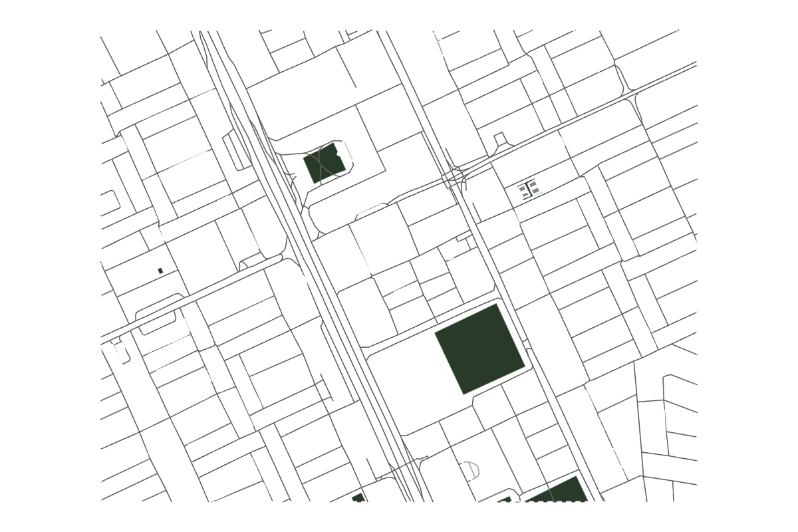Click the small gray building cluster
The height and width of the screenshot is (532, 798).
[x=529, y=190]
